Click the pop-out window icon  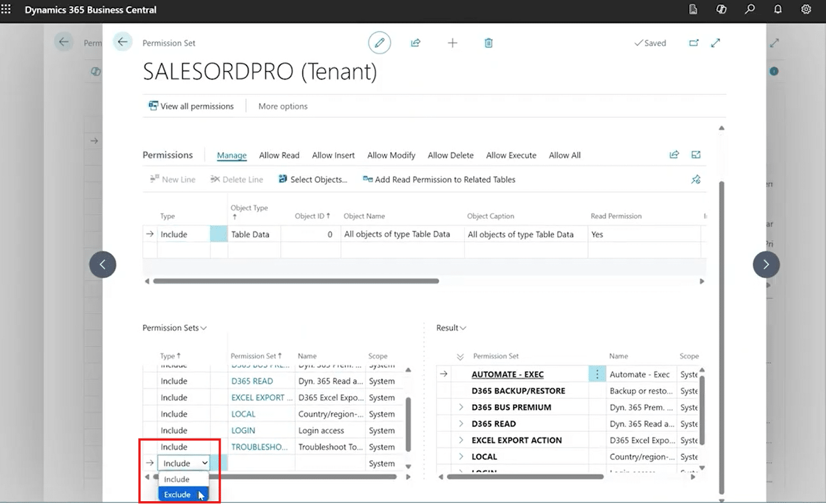point(694,43)
